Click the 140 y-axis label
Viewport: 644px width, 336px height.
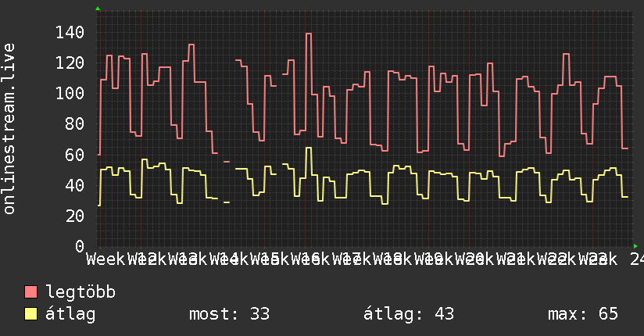(x=70, y=33)
